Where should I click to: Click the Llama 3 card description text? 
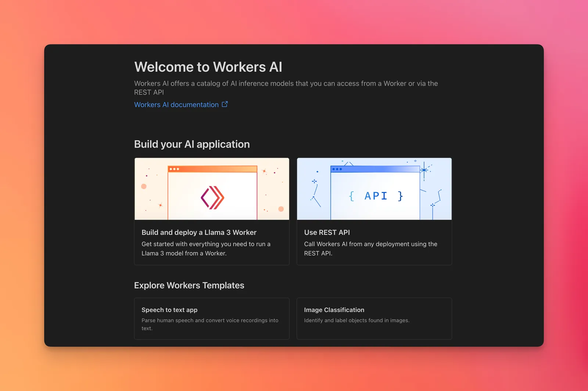point(206,248)
